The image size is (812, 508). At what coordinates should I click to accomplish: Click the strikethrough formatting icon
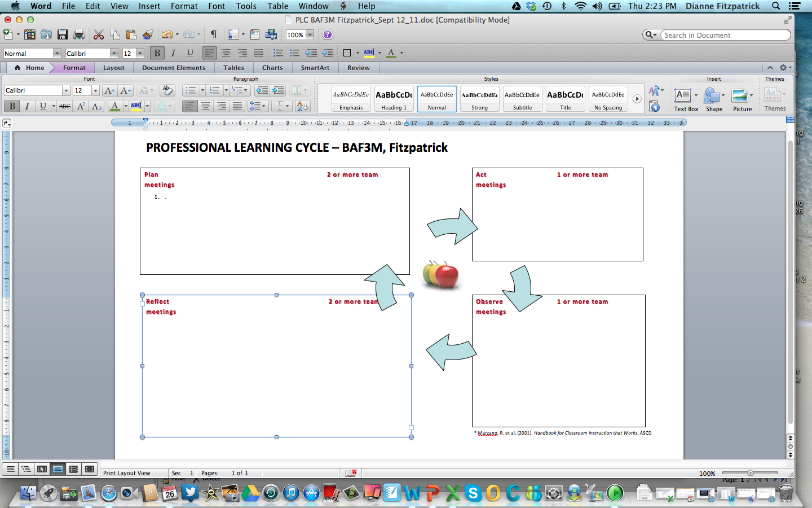(65, 106)
